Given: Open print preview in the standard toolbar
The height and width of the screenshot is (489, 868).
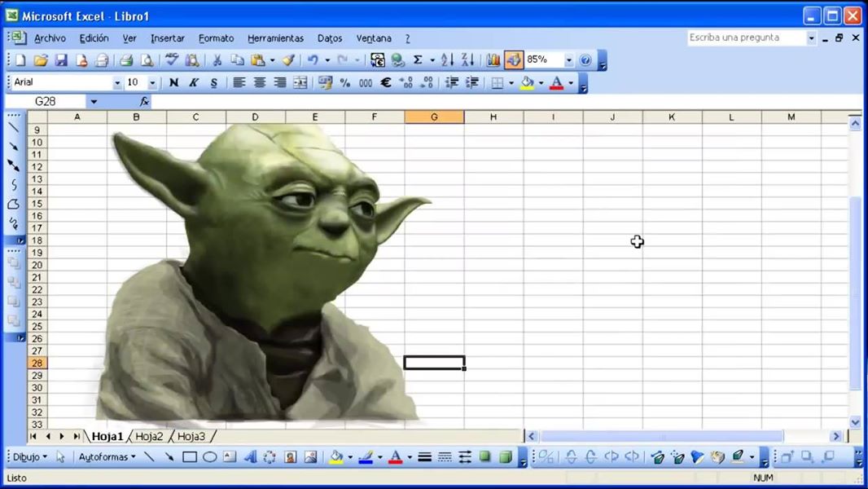Looking at the screenshot, I should coord(147,59).
